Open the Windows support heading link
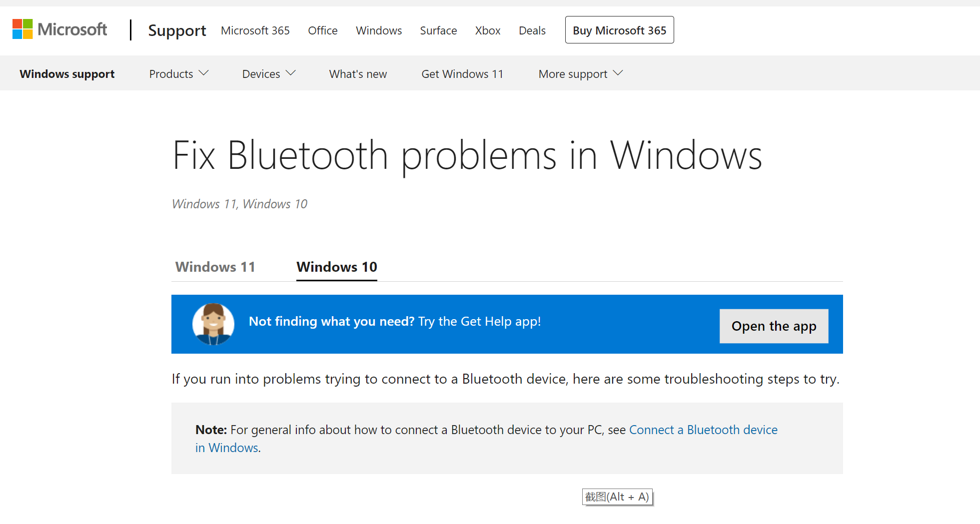 pyautogui.click(x=67, y=74)
